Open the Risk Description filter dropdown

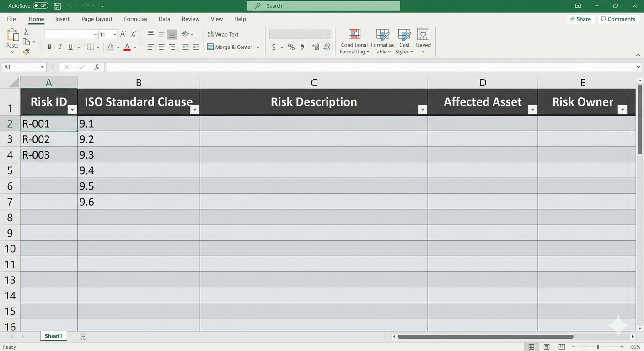coord(422,110)
